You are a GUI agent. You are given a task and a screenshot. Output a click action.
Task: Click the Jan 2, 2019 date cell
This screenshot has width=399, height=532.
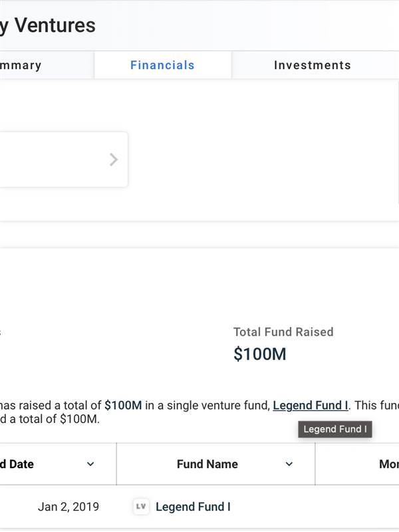pyautogui.click(x=68, y=507)
